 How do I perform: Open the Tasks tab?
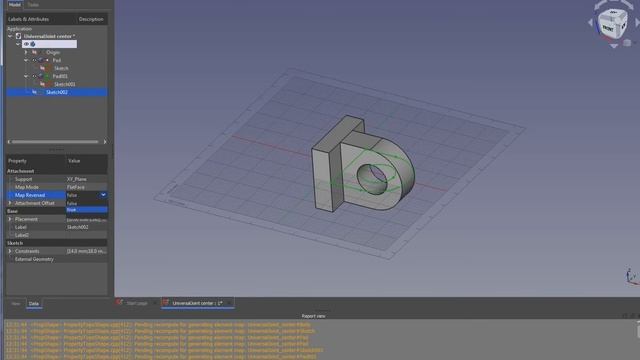pyautogui.click(x=33, y=4)
